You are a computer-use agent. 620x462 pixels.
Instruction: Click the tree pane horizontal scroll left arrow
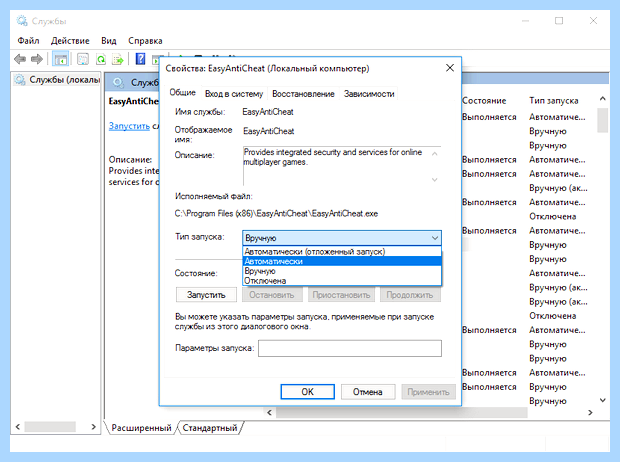click(x=17, y=427)
